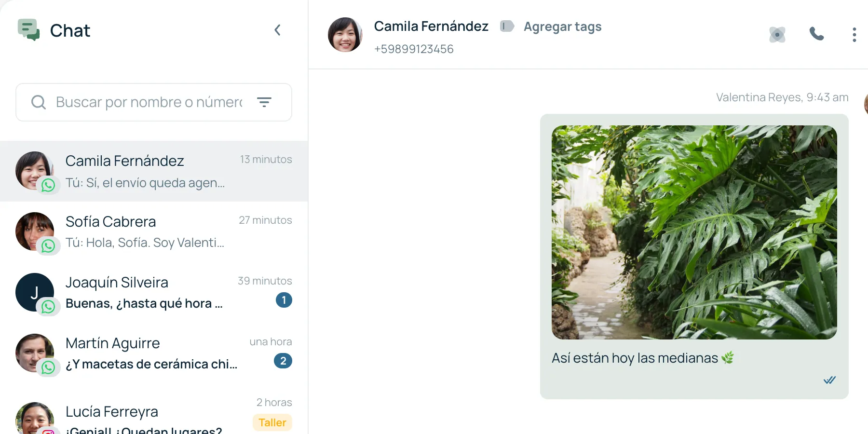868x434 pixels.
Task: Click Agregar tags link
Action: (x=563, y=27)
